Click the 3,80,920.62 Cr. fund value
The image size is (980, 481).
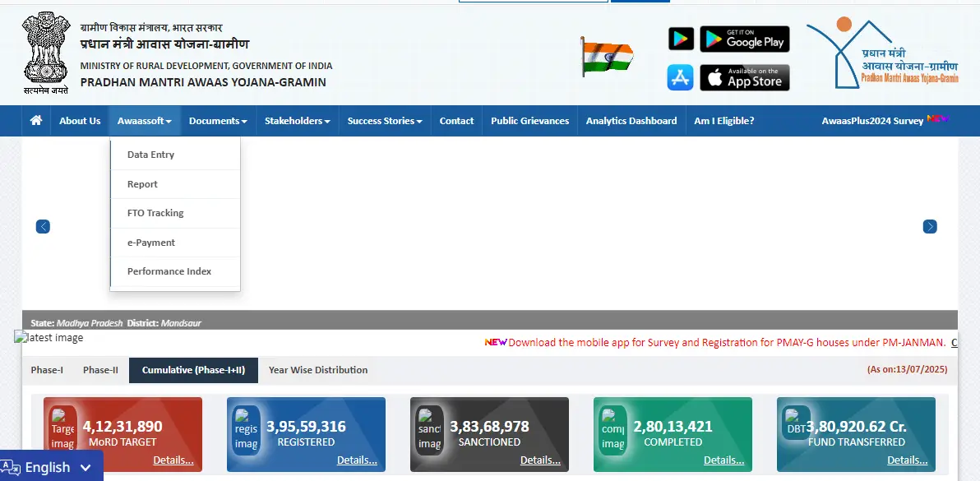point(856,427)
